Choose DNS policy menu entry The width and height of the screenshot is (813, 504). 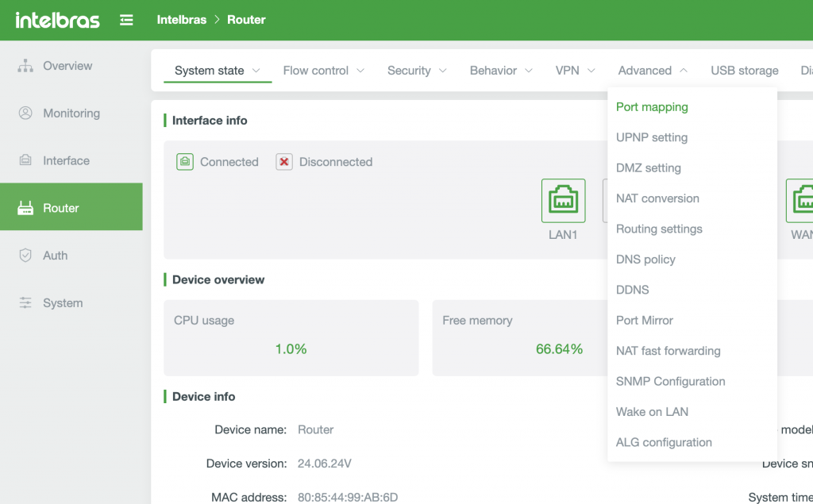click(645, 260)
